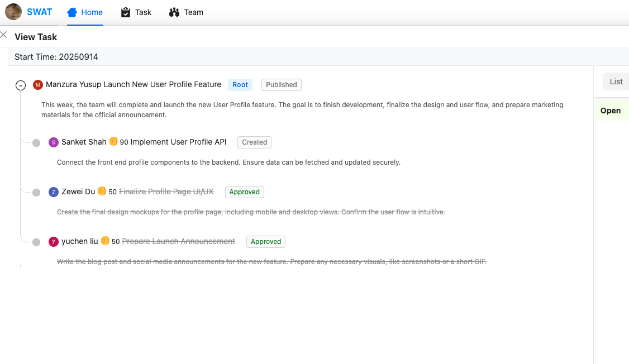
Task: Click Manzura Yusup's red avatar icon
Action: tap(38, 85)
